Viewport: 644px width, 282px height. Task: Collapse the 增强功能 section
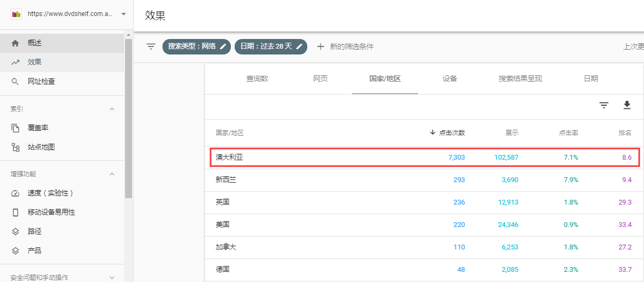coord(112,174)
